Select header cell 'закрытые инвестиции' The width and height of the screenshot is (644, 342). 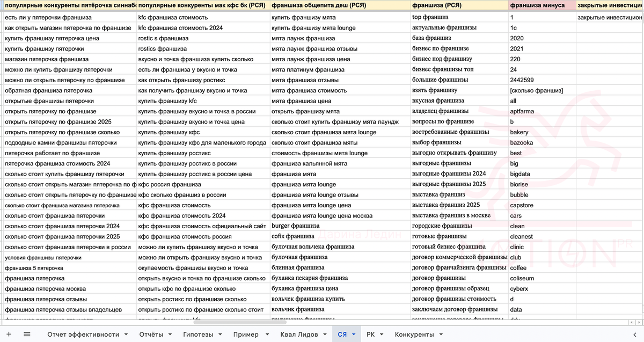(610, 5)
